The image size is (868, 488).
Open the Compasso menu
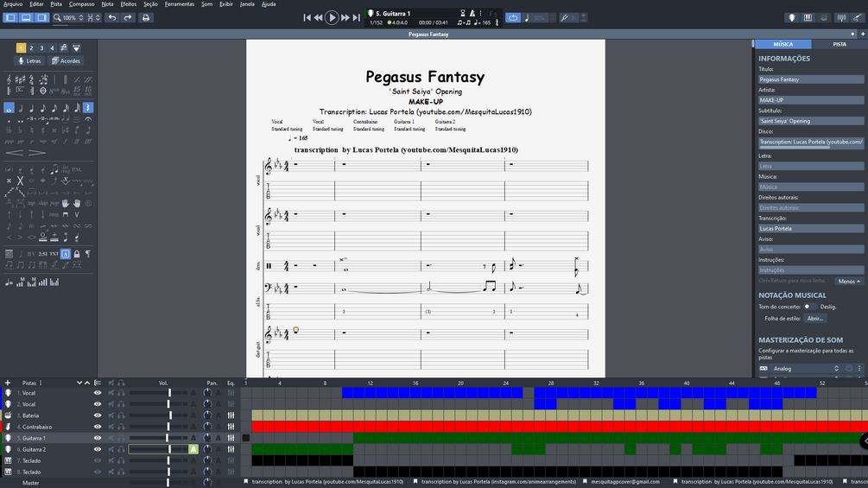tap(81, 3)
